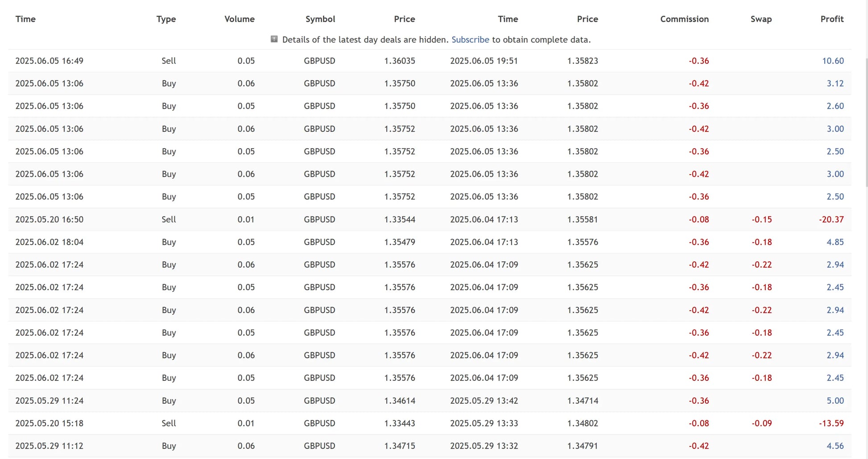Viewport: 868px width, 459px height.
Task: Click profit value 4.85
Action: coord(835,242)
